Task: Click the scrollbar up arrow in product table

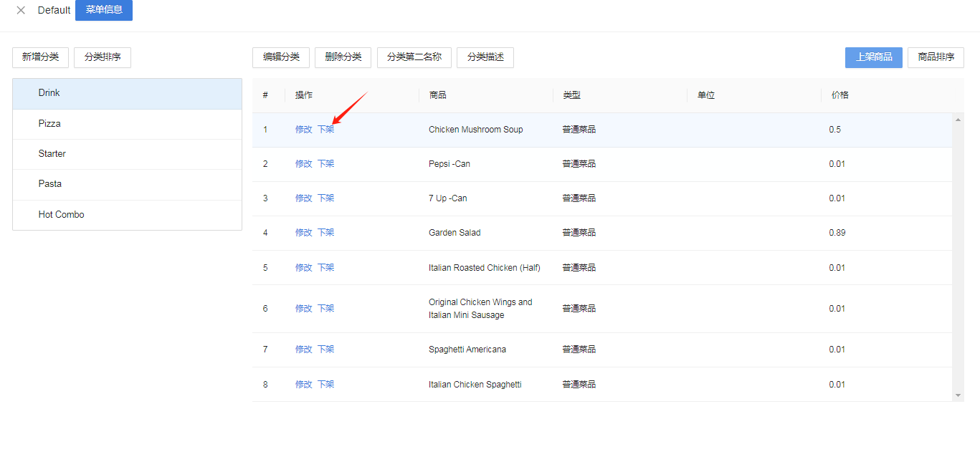Action: pyautogui.click(x=958, y=119)
